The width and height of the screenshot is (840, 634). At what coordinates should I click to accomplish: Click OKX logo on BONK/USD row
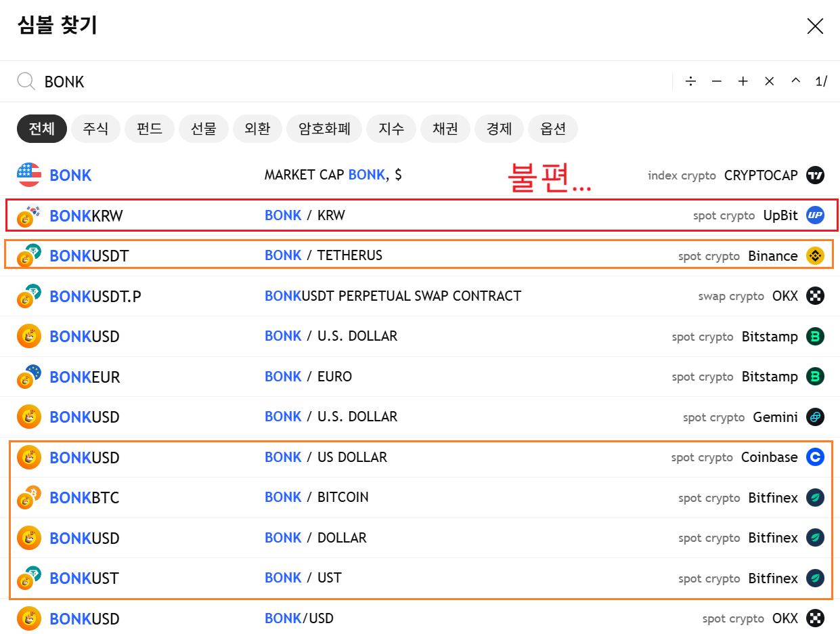click(816, 618)
